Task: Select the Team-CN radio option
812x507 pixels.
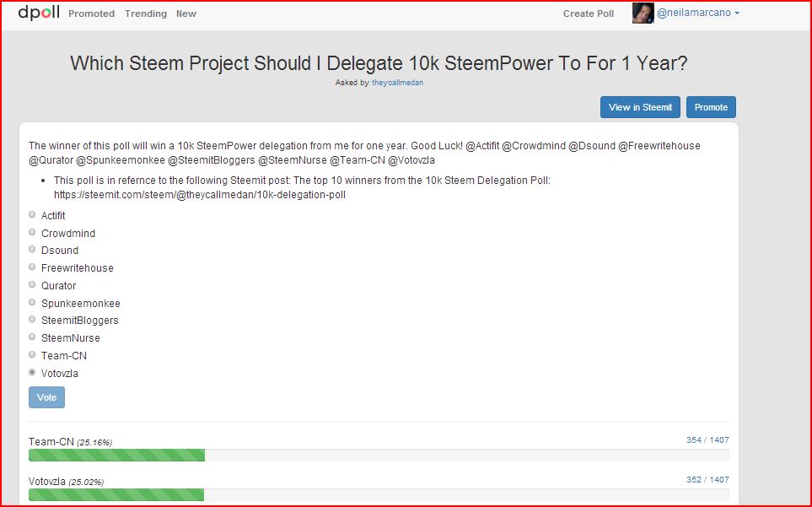Action: tap(32, 354)
